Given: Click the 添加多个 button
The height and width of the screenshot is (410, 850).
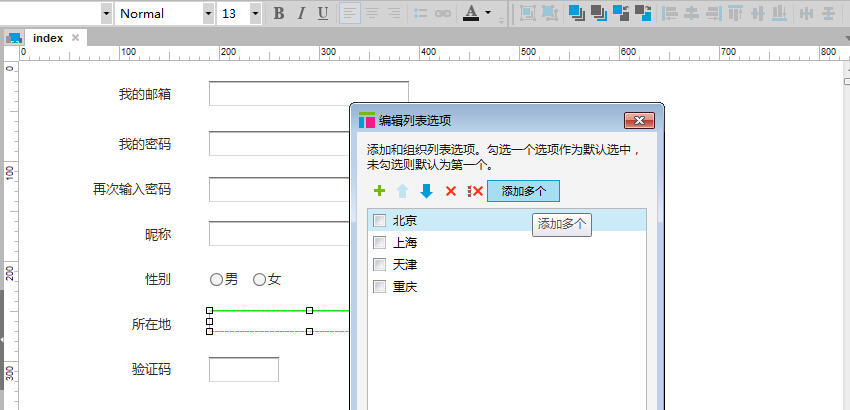Looking at the screenshot, I should (x=523, y=191).
